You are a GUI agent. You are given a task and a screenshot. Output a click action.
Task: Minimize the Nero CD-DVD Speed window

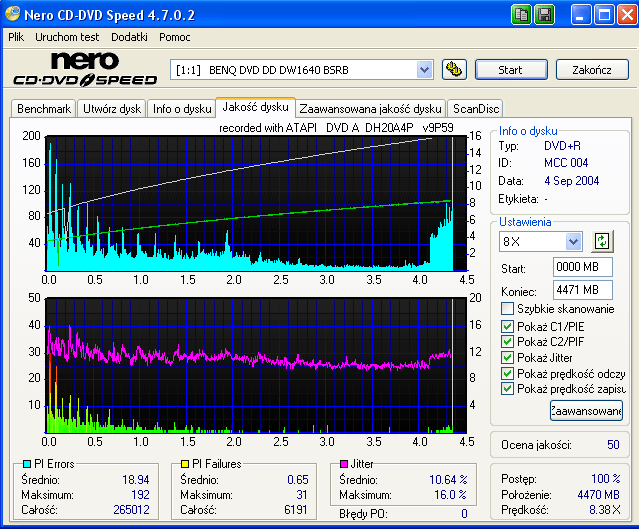click(580, 15)
